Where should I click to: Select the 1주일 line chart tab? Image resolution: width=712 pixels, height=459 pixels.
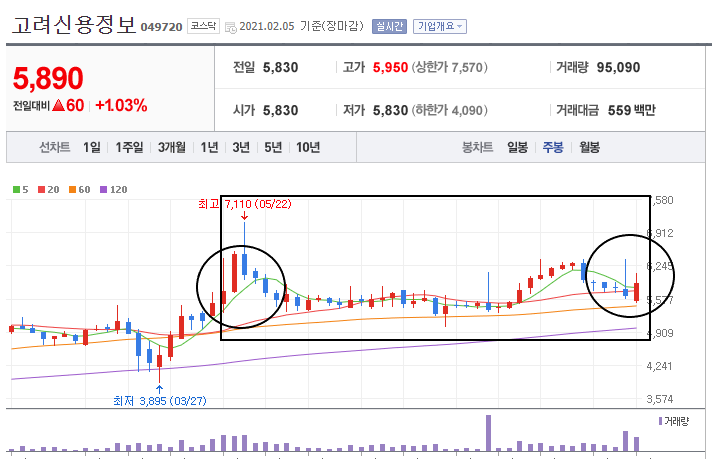tap(129, 147)
